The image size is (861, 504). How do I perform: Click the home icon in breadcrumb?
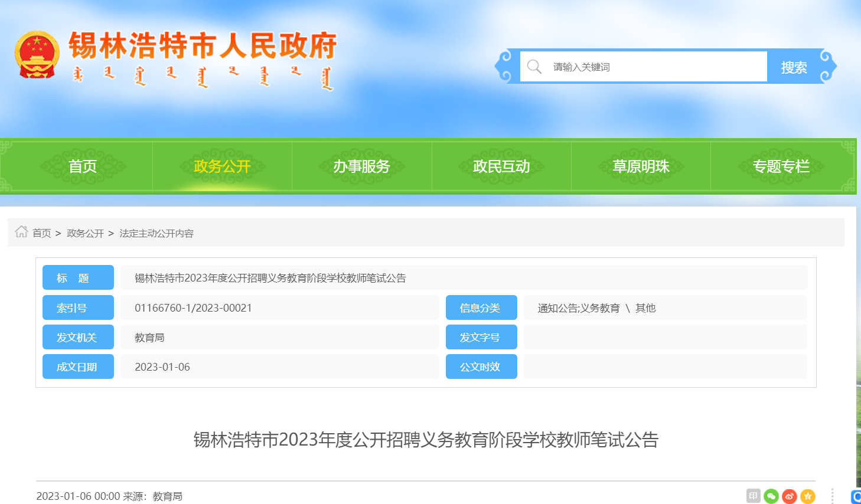[21, 232]
